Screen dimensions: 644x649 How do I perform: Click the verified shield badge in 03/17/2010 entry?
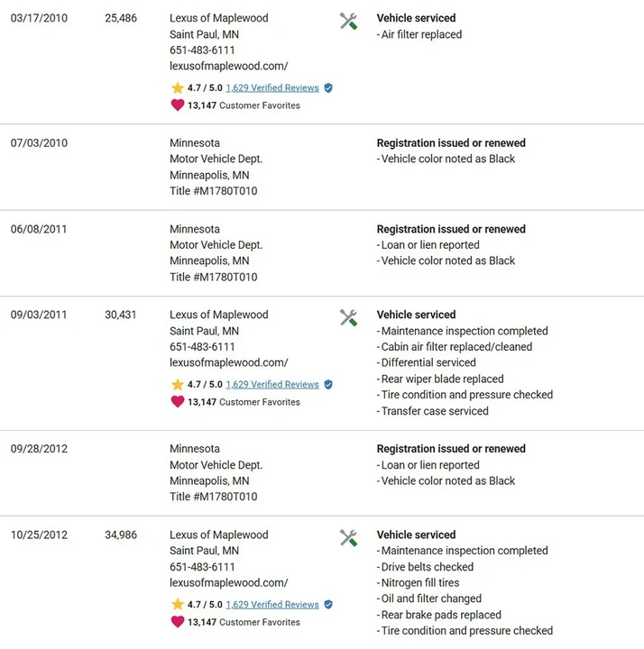(x=328, y=87)
